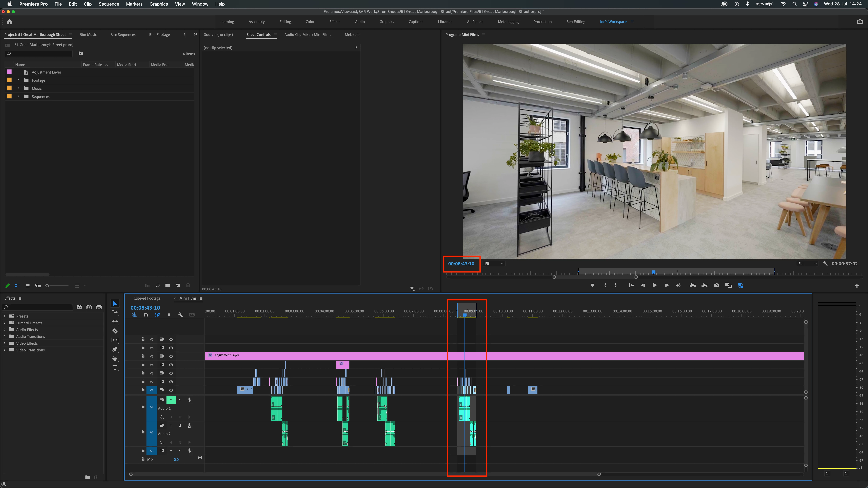Click the project panel thumbnail zoom slider
Screen dimensions: 868x488
[x=47, y=286]
